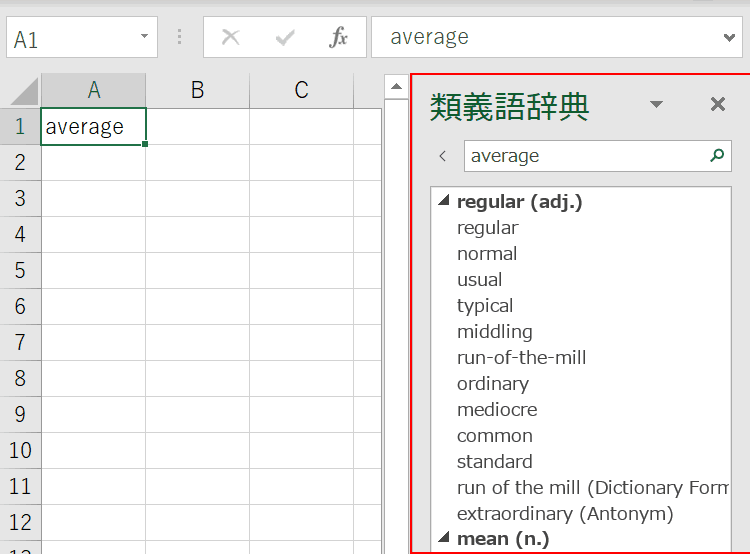Screen dimensions: 750x554
Task: Collapse the regular (adj.) group
Action: point(444,200)
